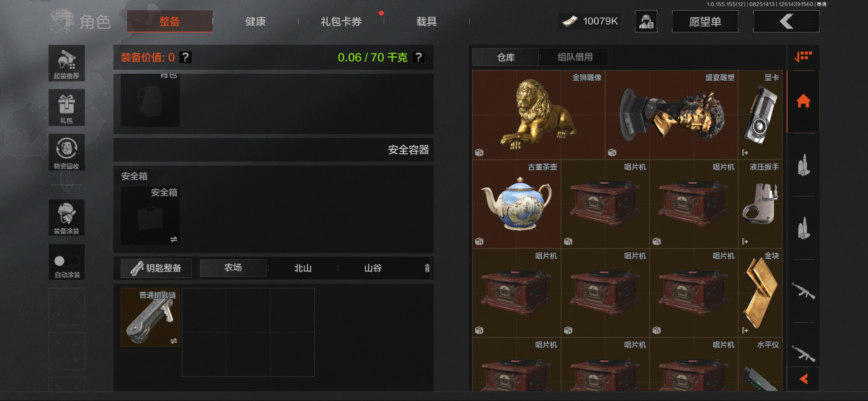The image size is (868, 401).
Task: Open the 礼包 gift box icon
Action: coord(67,108)
